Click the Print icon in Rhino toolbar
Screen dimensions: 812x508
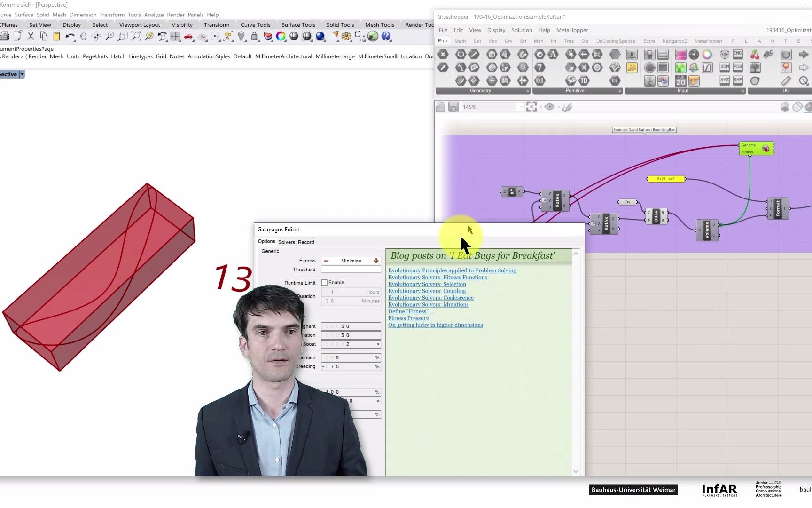(4, 36)
